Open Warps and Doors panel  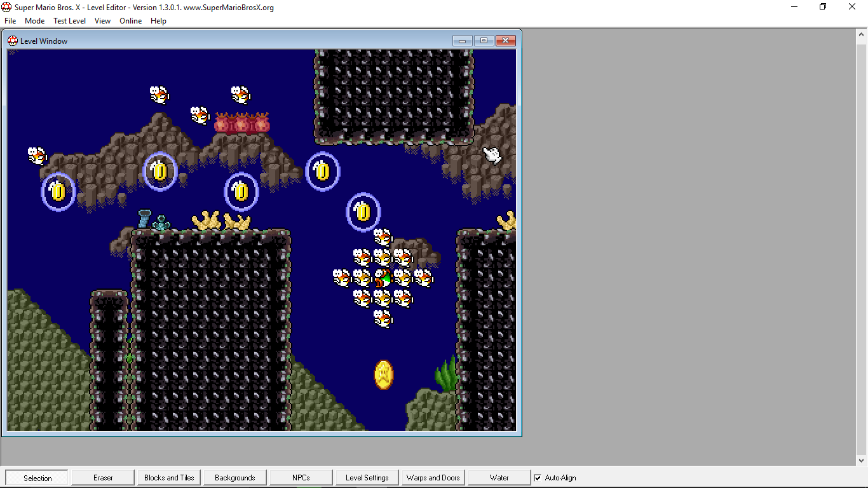433,478
